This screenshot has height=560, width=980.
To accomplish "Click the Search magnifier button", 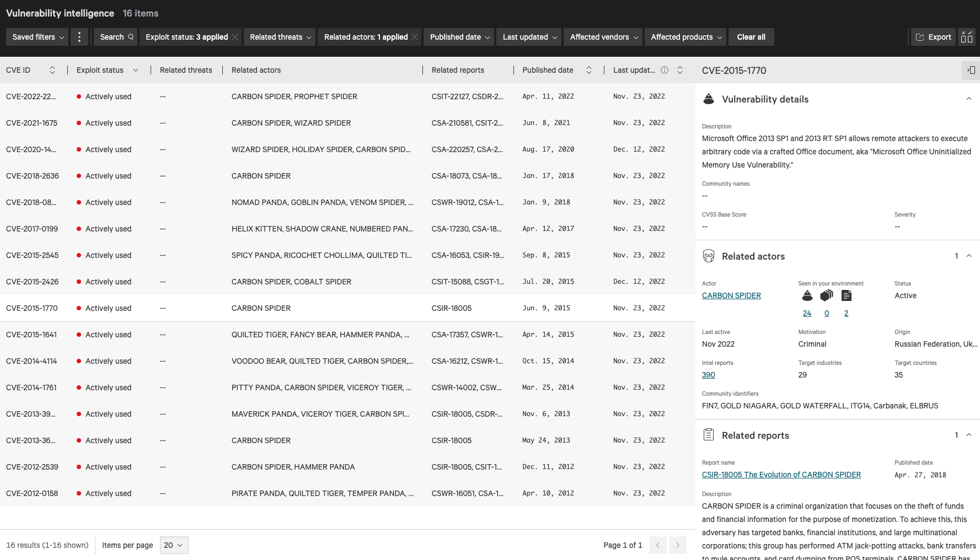I will [x=116, y=37].
